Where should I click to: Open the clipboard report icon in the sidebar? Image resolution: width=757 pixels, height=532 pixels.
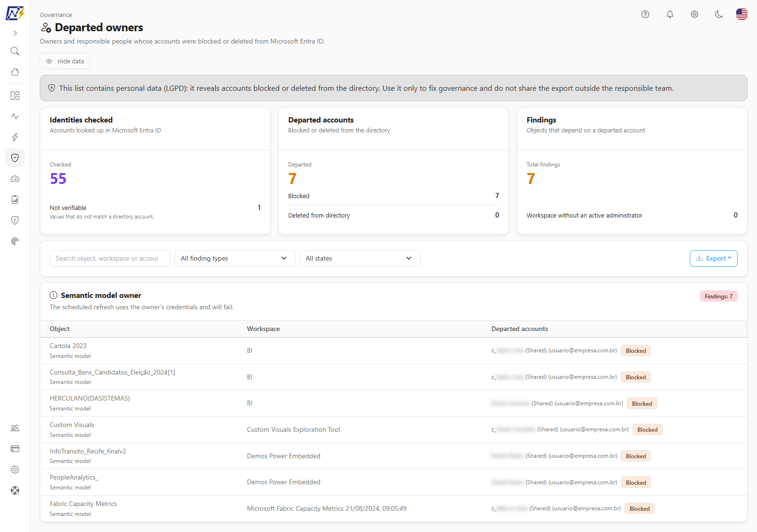[x=15, y=200]
